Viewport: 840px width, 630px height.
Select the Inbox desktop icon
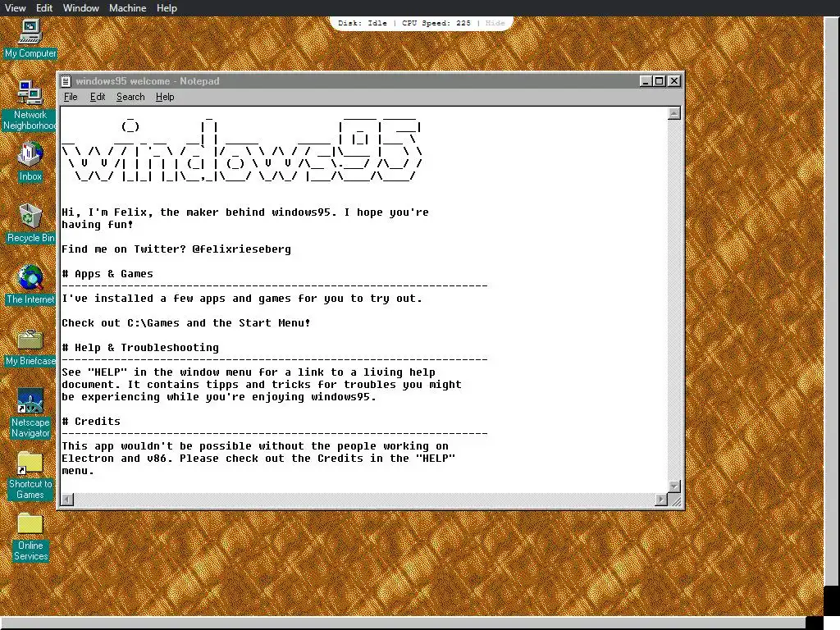pyautogui.click(x=30, y=162)
